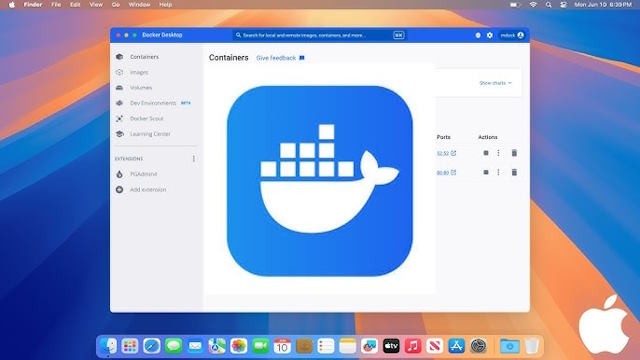Click the date and time in menu bar

click(603, 4)
